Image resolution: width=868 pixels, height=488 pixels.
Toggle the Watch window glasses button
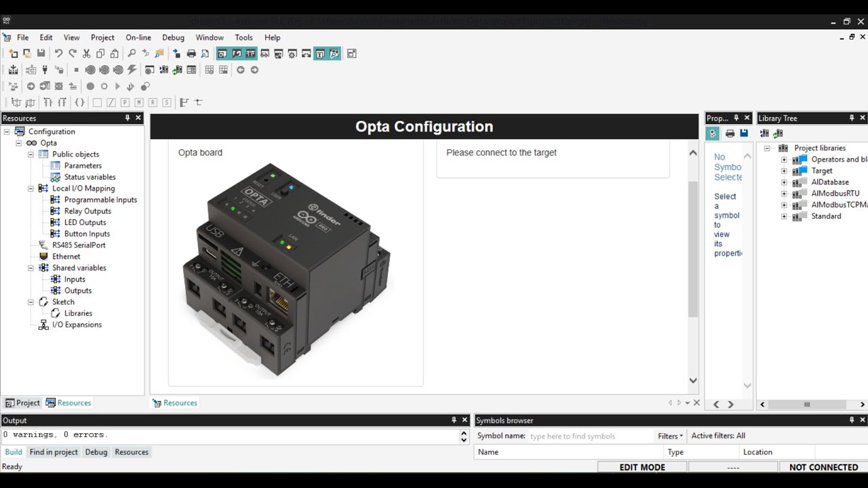point(264,54)
